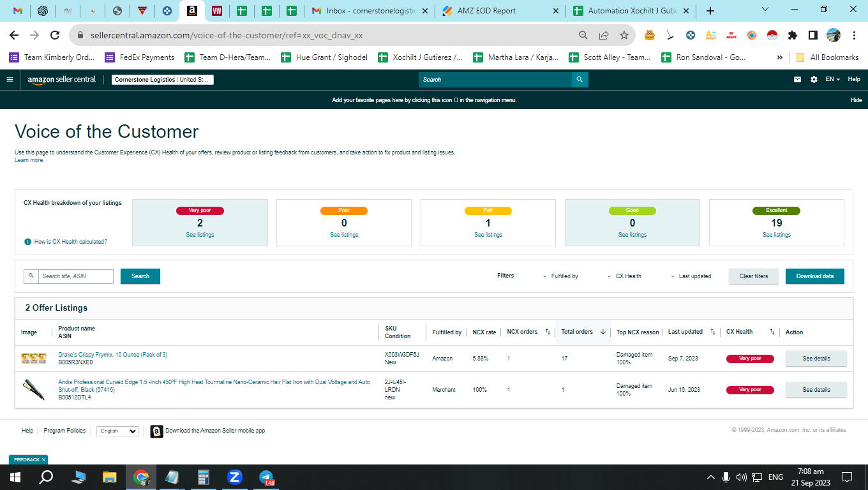Open the Seller Central settings gear
Viewport: 868px width, 490px height.
click(x=814, y=80)
